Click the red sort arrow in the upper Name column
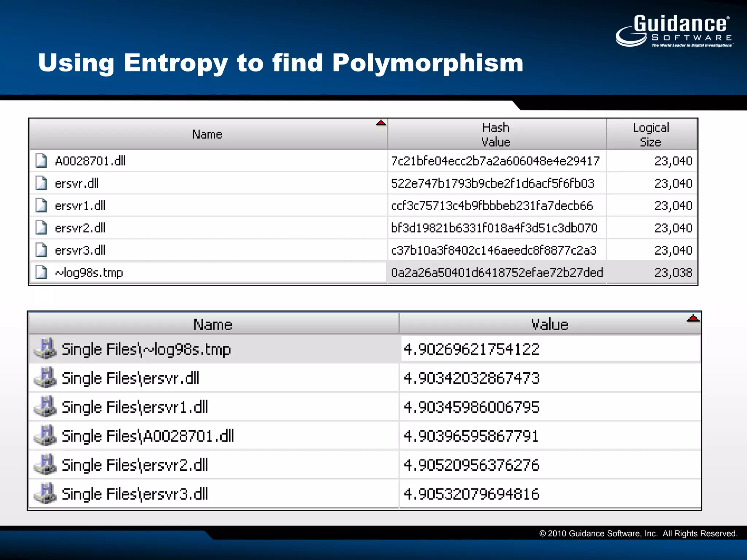Viewport: 747px width, 560px height. pos(381,123)
